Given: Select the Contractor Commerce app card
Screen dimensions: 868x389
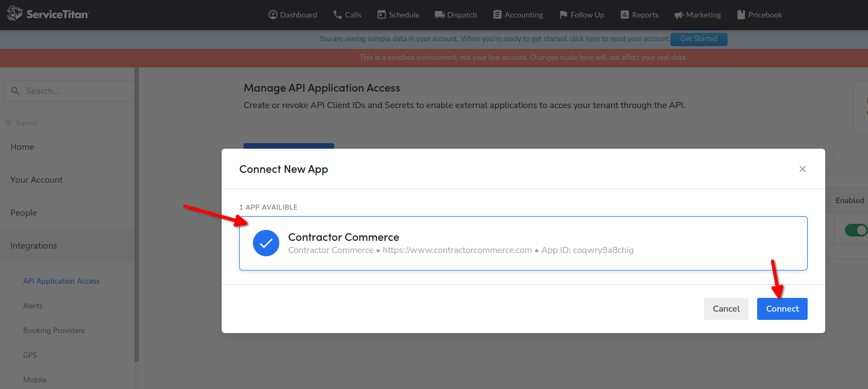Looking at the screenshot, I should pyautogui.click(x=523, y=243).
